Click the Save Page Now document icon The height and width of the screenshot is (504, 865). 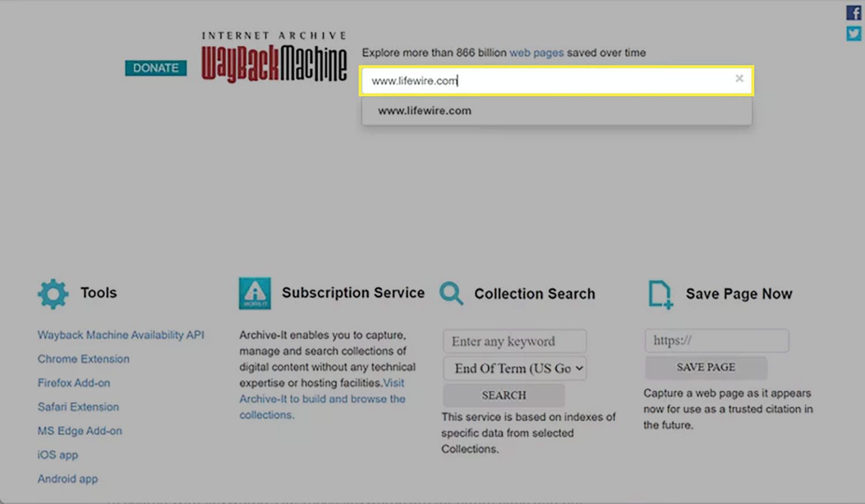pos(660,294)
